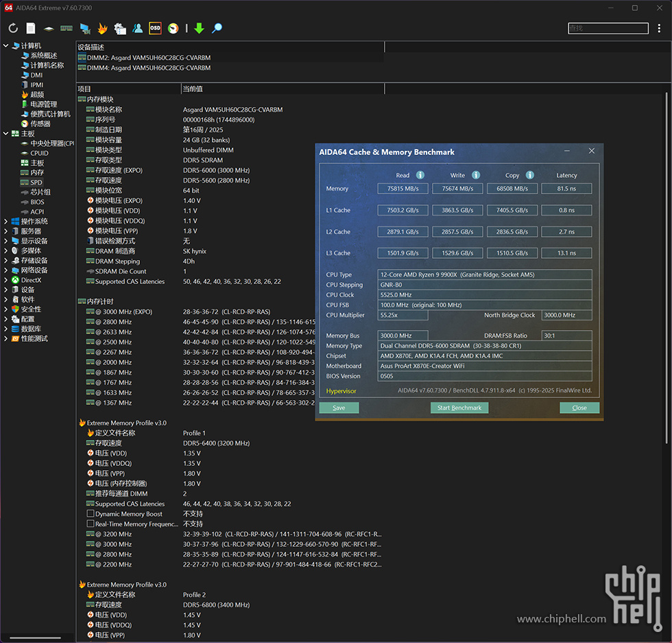Click the info icon next to Write
The width and height of the screenshot is (672, 643).
click(476, 175)
